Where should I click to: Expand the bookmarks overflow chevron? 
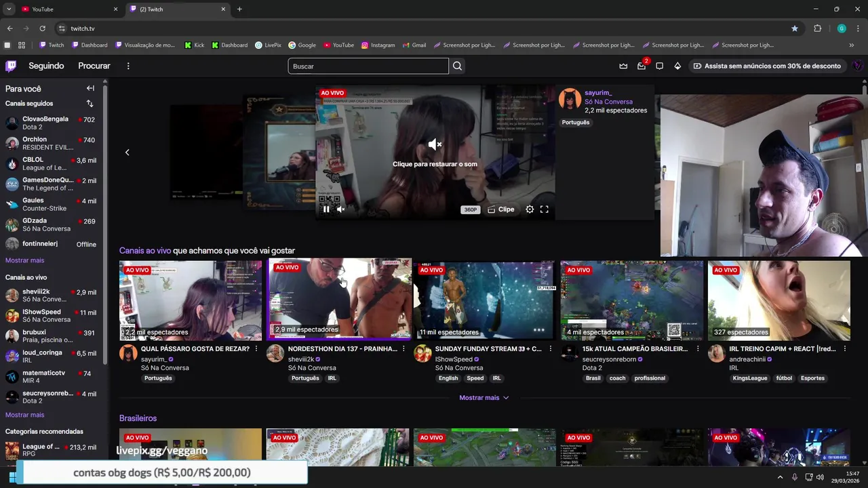pos(852,45)
